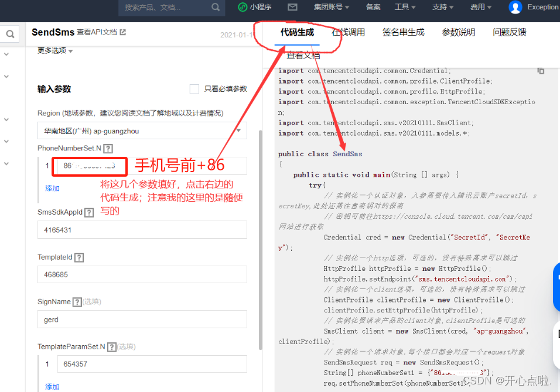Show help for SmsSdkAppId question icon

click(89, 212)
